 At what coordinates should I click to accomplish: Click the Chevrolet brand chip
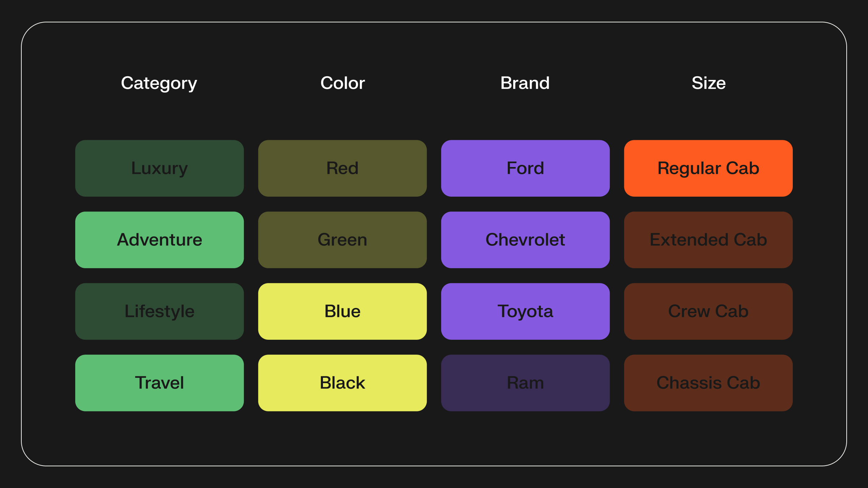click(x=526, y=240)
